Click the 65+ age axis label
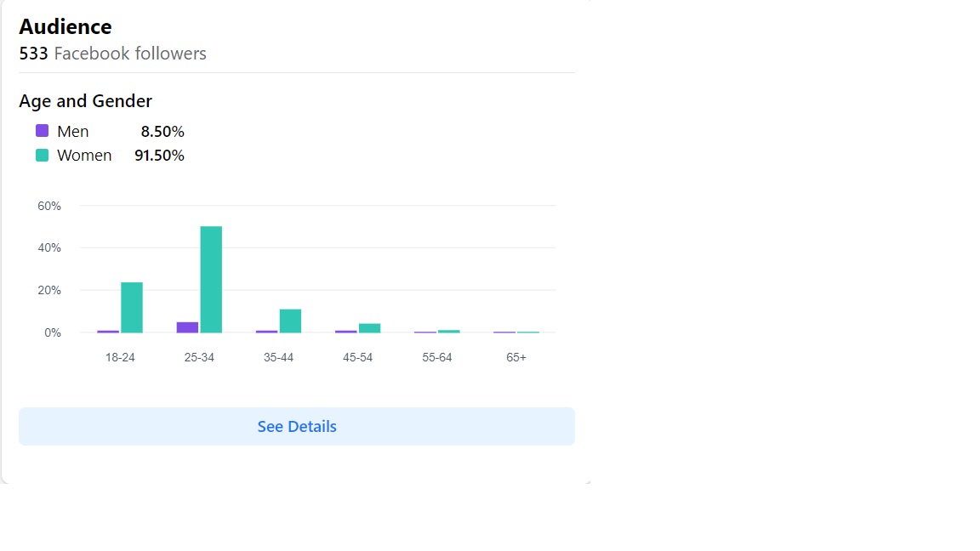 pyautogui.click(x=516, y=358)
